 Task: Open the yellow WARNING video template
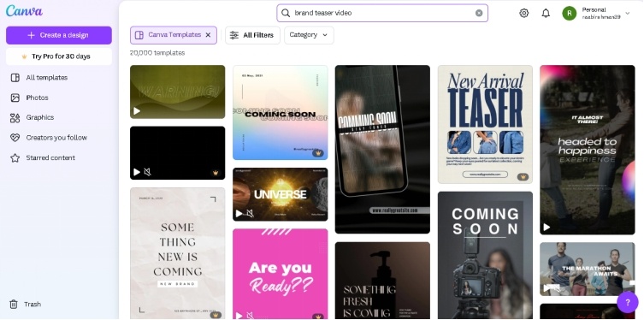tap(177, 92)
